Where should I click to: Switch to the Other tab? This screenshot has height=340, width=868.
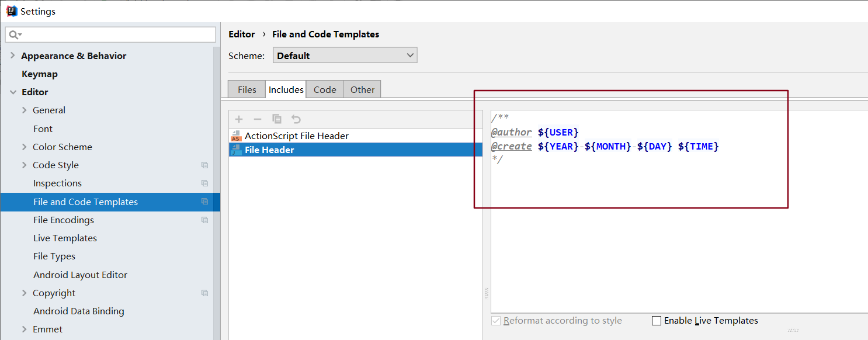tap(362, 89)
